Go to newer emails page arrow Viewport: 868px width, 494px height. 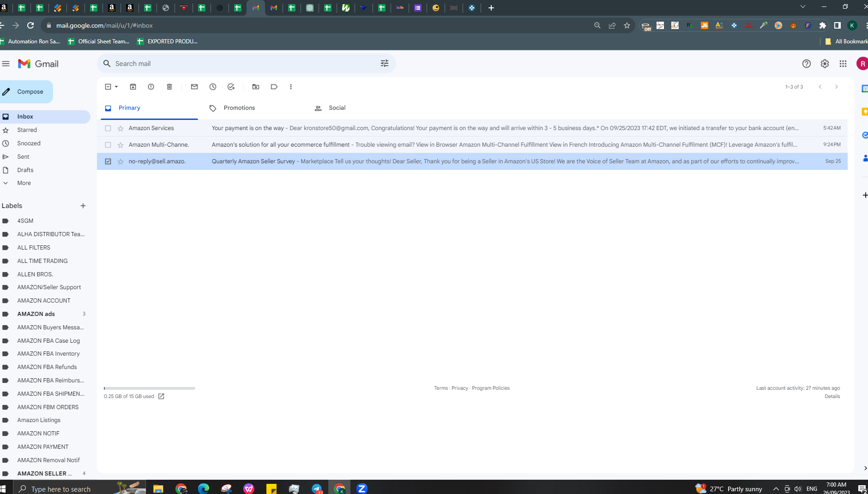(x=820, y=87)
